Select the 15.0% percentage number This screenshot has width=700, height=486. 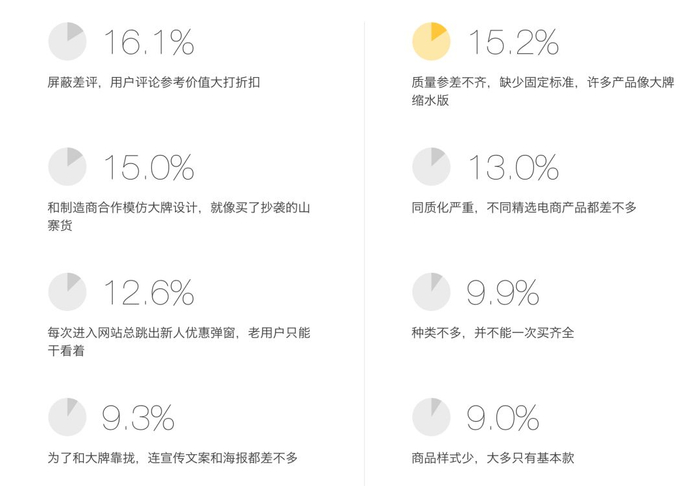149,168
